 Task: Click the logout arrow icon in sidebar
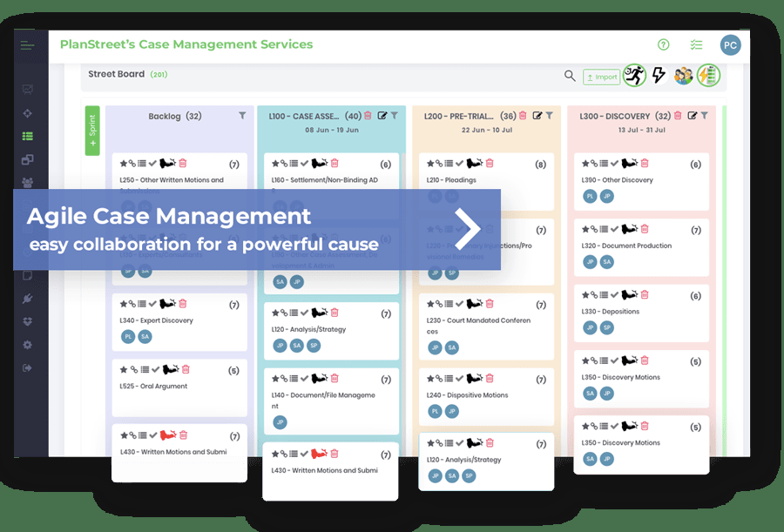point(28,368)
